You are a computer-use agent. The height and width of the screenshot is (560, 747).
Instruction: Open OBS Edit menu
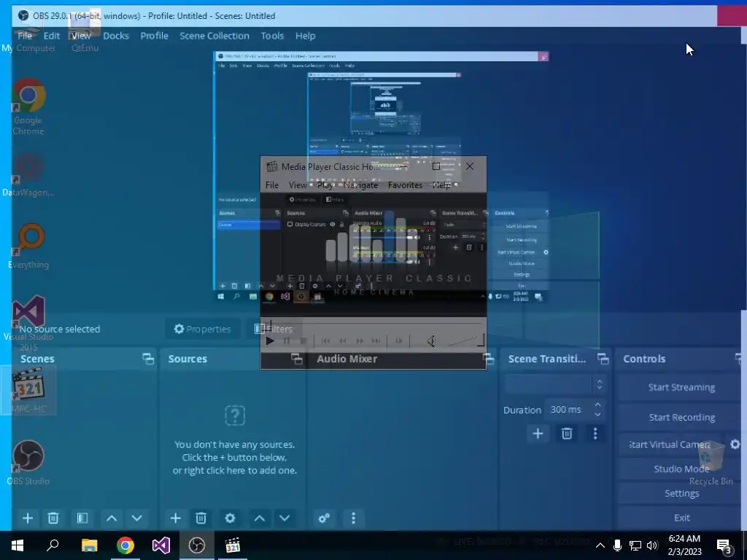pos(52,36)
